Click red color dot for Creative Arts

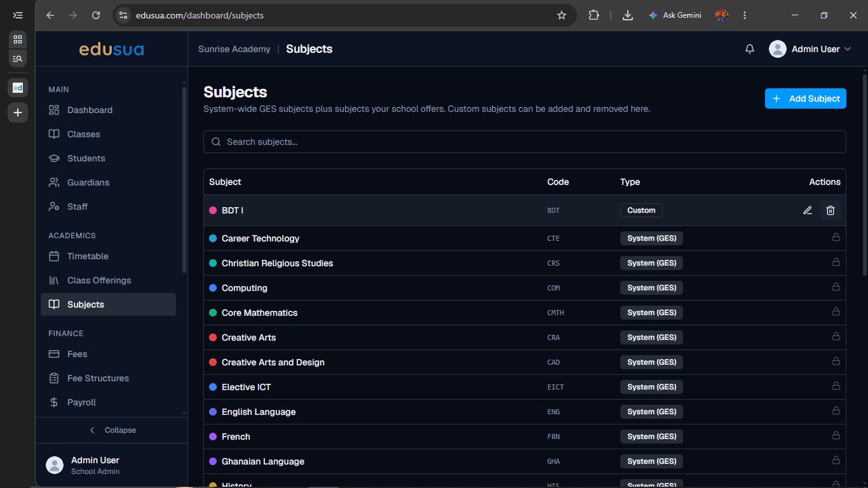point(213,337)
